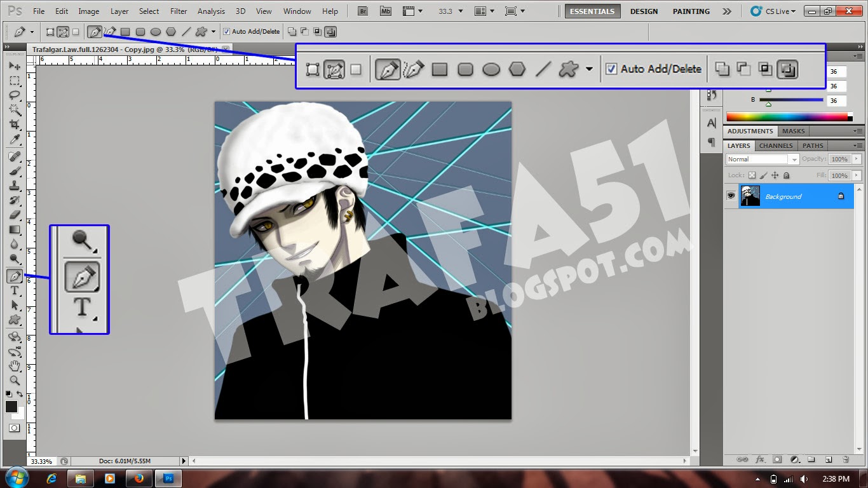Select the Lasso tool
868x488 pixels.
tap(14, 95)
